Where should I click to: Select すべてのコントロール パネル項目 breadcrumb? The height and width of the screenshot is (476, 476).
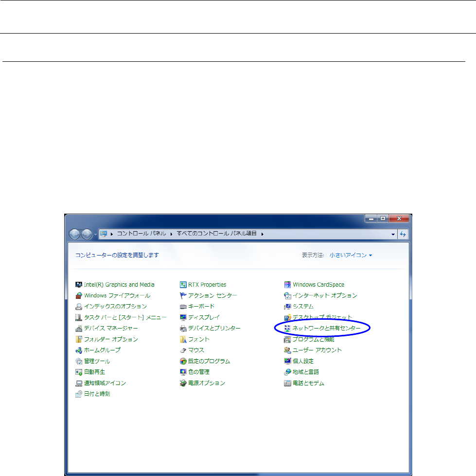[x=217, y=234]
